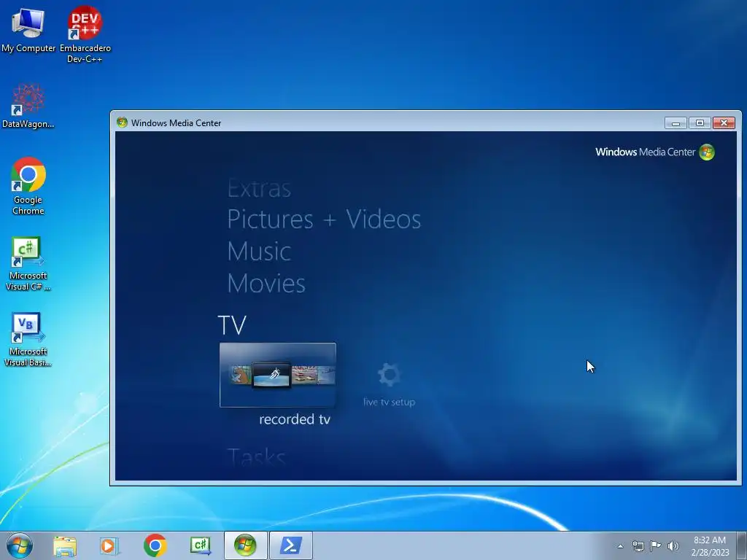Click the Windows Media Center green logo orb
Image resolution: width=747 pixels, height=560 pixels.
point(707,152)
